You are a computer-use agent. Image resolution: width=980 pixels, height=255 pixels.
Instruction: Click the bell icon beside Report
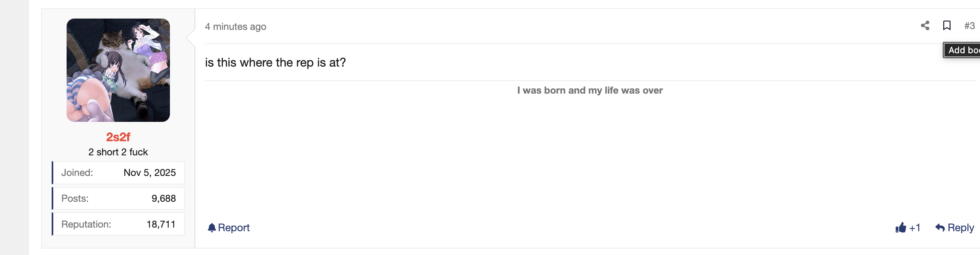click(211, 228)
